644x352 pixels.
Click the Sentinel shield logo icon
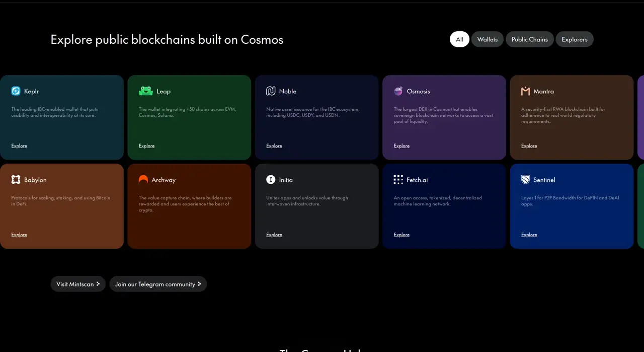pos(526,180)
